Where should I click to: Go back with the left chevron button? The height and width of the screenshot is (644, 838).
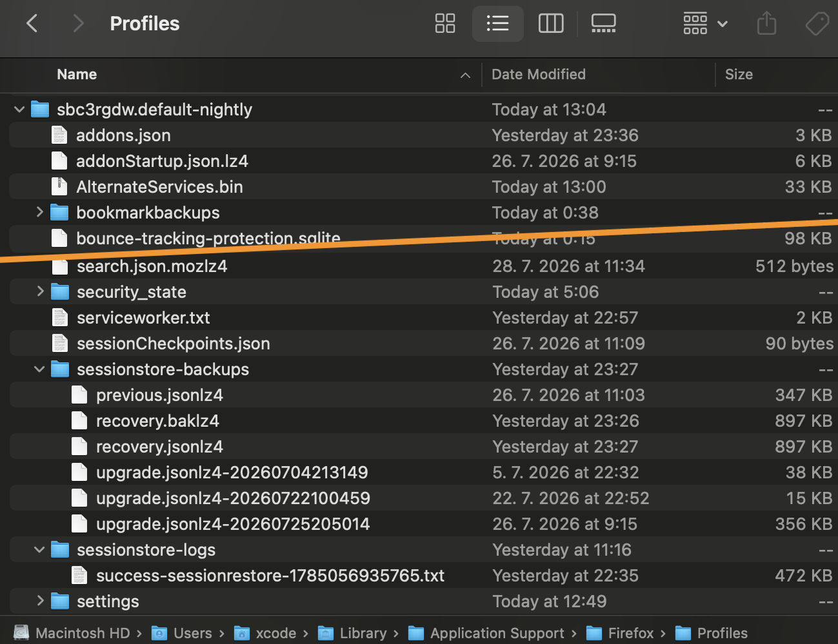pyautogui.click(x=32, y=24)
